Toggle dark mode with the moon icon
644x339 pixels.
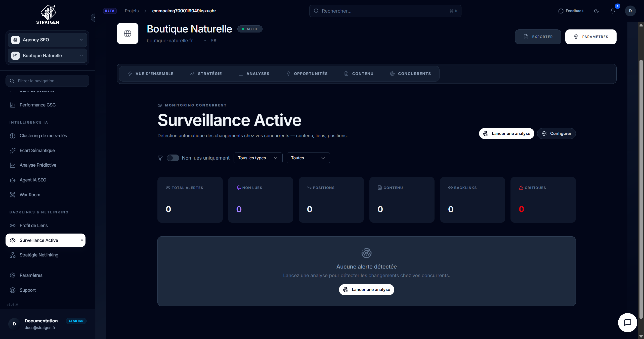pyautogui.click(x=596, y=11)
